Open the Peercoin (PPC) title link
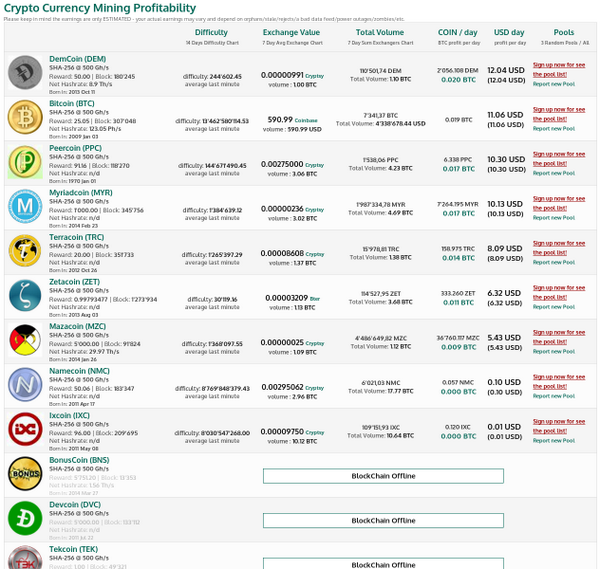Screen dimensions: 600x569 coord(75,148)
